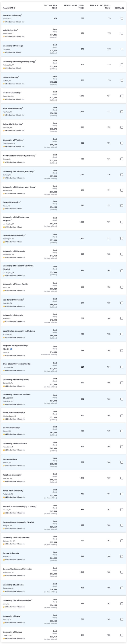The width and height of the screenshot is (127, 644).
Task: Click the ranking badge icon under Cornell University
Action: click(x=4, y=209)
